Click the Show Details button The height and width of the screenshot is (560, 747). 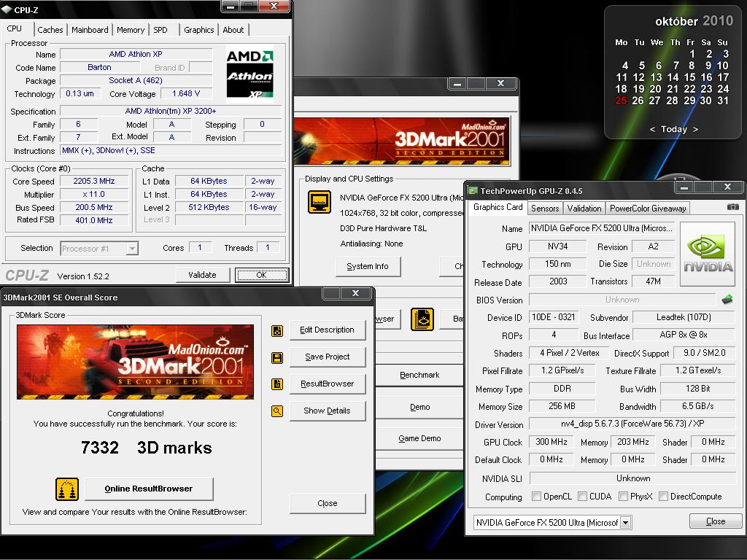(x=328, y=411)
